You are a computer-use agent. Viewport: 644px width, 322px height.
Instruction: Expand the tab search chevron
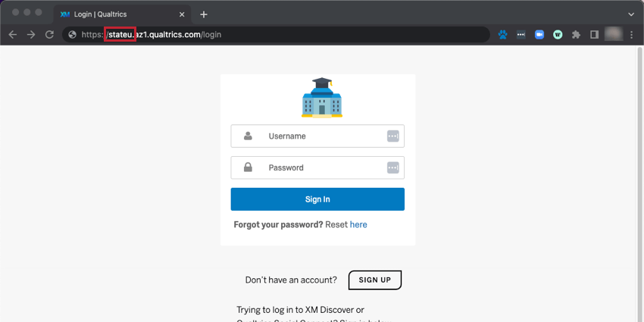tap(631, 14)
